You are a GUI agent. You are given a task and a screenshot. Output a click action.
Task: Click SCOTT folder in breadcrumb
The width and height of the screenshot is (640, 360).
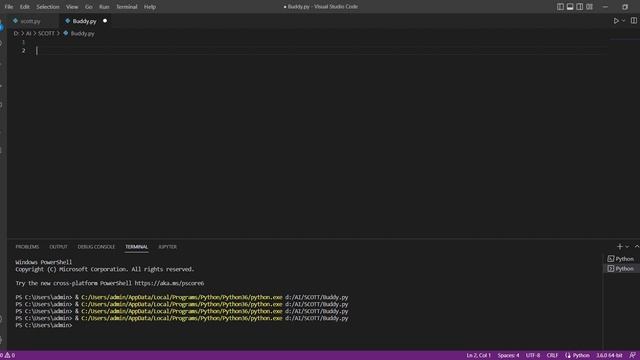click(x=46, y=33)
